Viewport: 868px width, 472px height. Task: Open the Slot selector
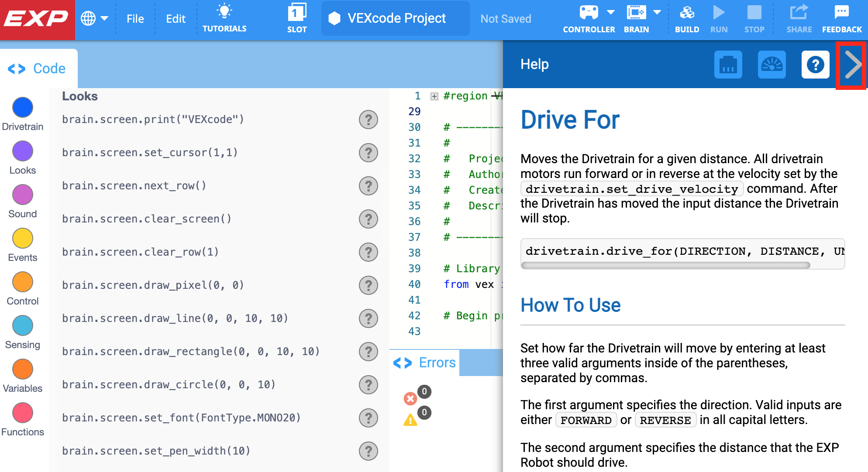pyautogui.click(x=297, y=17)
